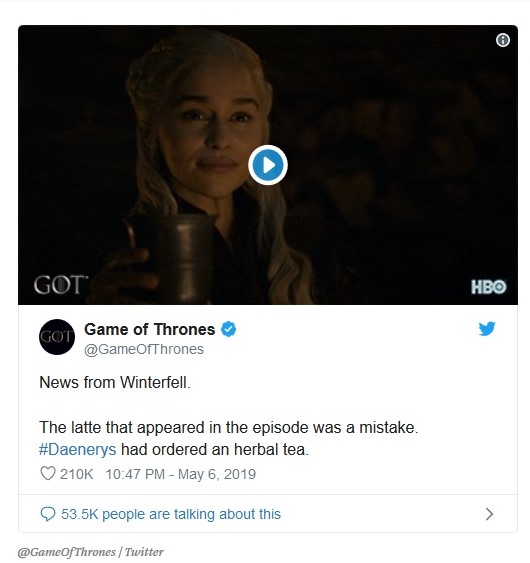Click the video thumbnail of Daenerys
This screenshot has width=530, height=563.
(268, 165)
